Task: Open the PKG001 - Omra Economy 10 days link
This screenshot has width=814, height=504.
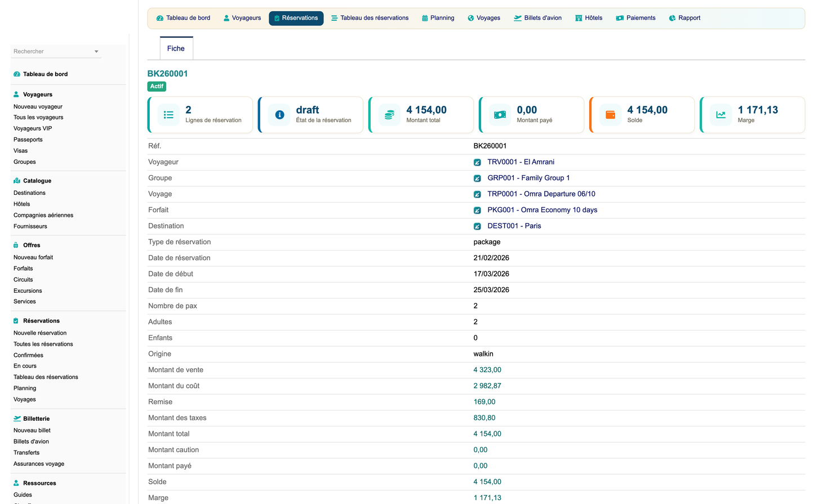Action: pos(542,210)
